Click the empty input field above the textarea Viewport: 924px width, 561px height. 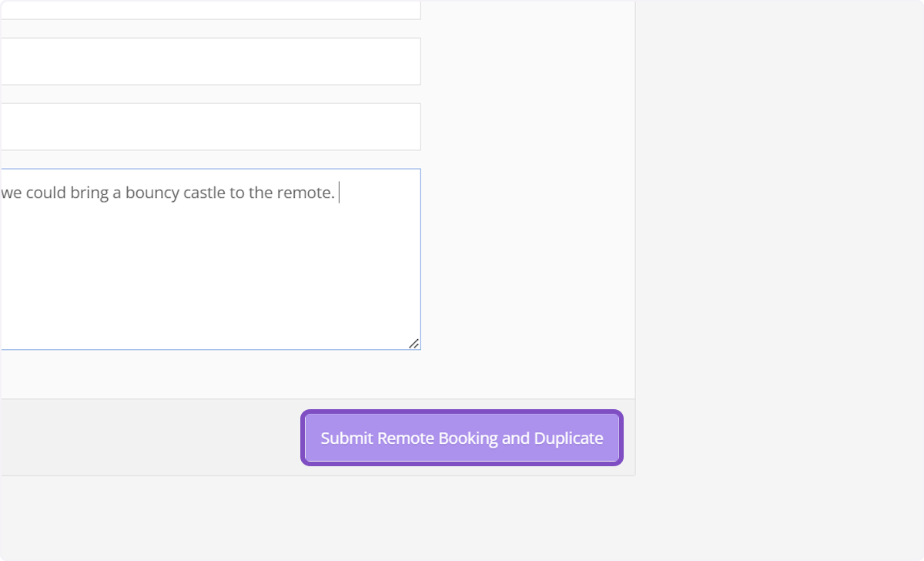[x=208, y=126]
